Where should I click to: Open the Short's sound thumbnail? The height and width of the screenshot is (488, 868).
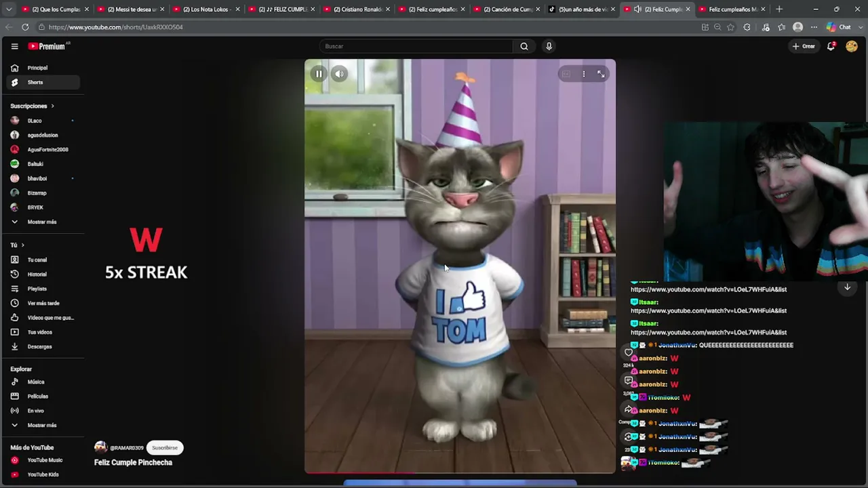point(629,464)
